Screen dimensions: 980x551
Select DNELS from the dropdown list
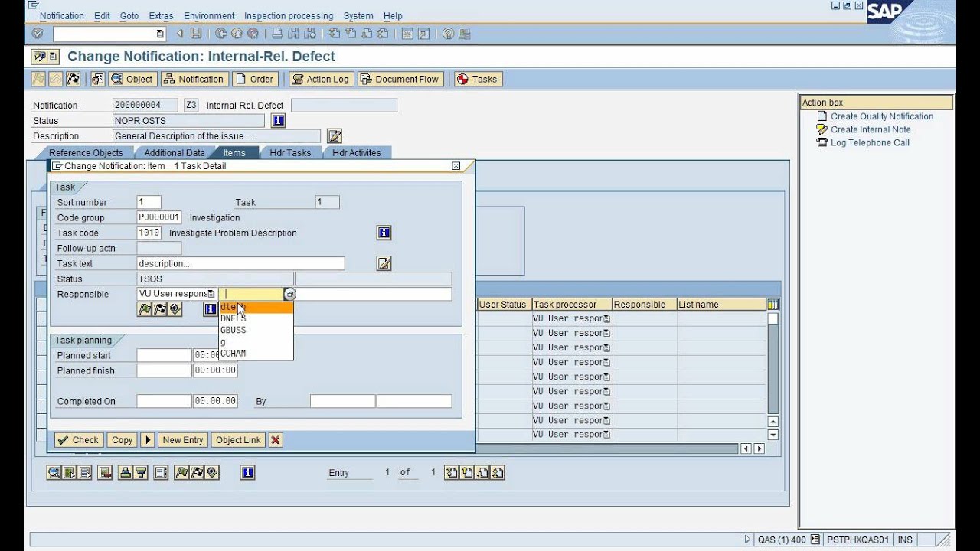[256, 318]
